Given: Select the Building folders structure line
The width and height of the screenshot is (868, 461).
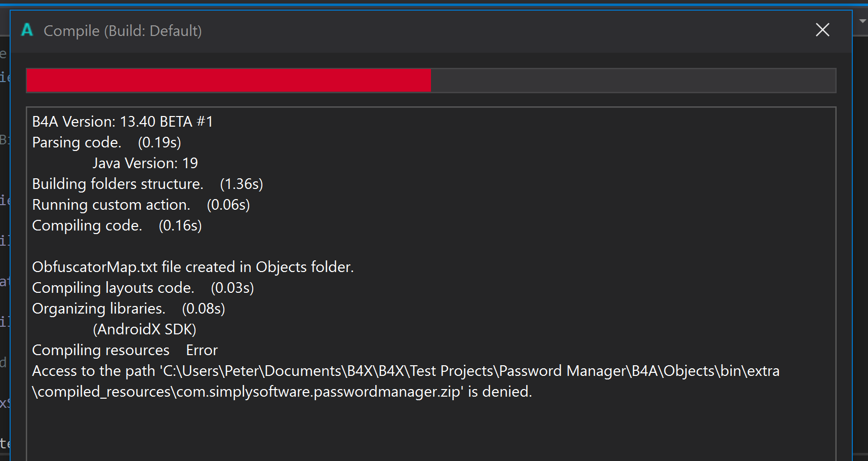Looking at the screenshot, I should pos(147,184).
